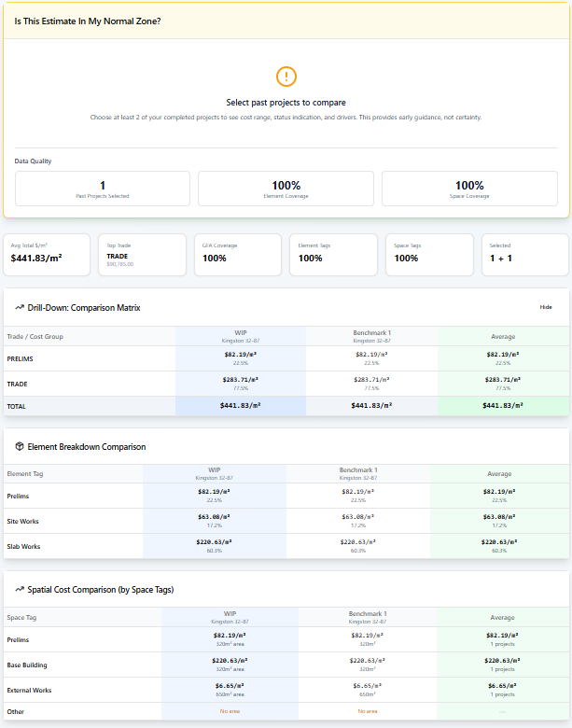
Task: Select the Top Trade card showing TRADE
Action: (x=142, y=255)
